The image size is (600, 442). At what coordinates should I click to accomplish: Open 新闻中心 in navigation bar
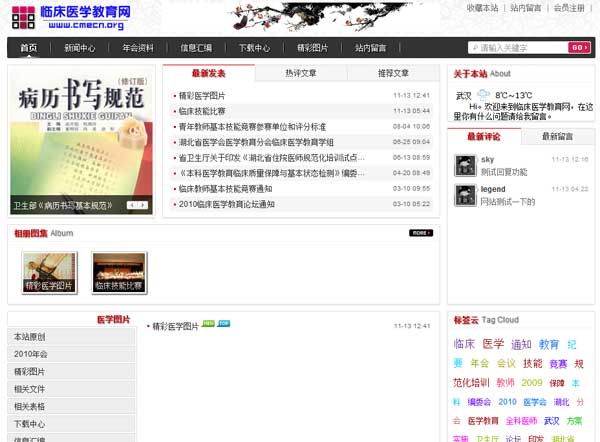[80, 48]
